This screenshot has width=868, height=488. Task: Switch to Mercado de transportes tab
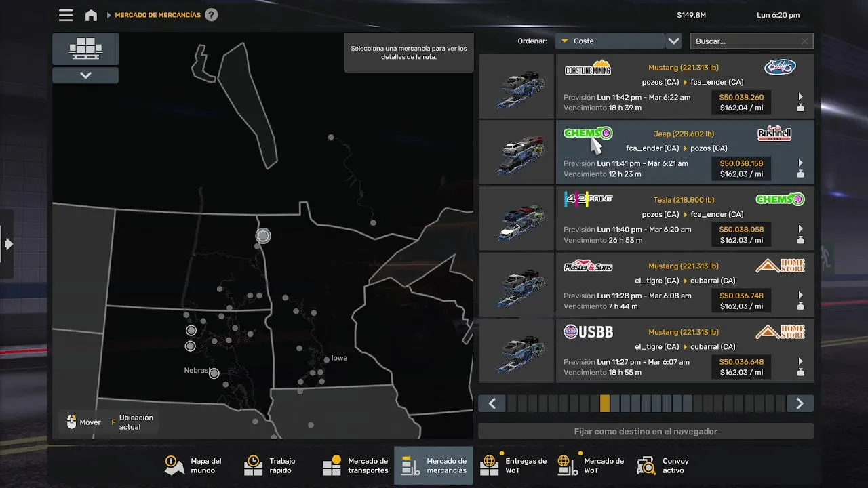tap(356, 466)
